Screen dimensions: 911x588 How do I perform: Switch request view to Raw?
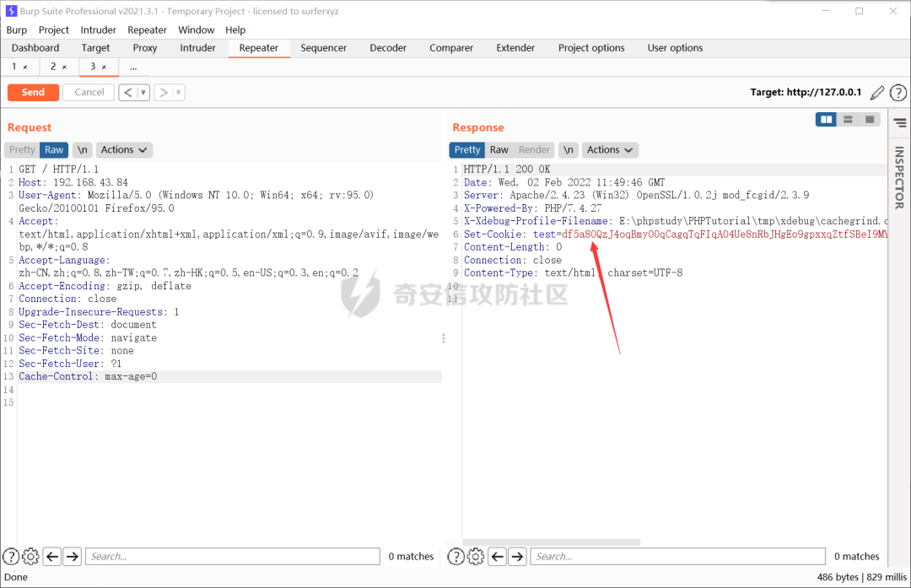(x=54, y=150)
